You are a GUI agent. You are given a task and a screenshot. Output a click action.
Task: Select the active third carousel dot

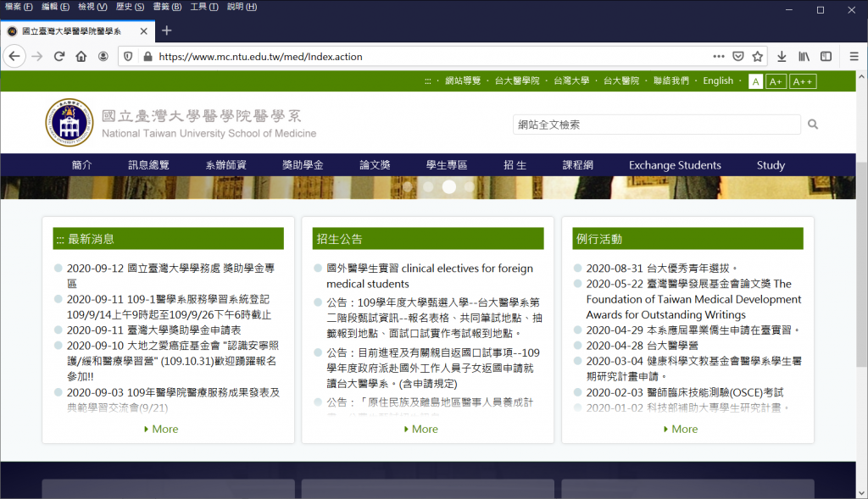(449, 187)
